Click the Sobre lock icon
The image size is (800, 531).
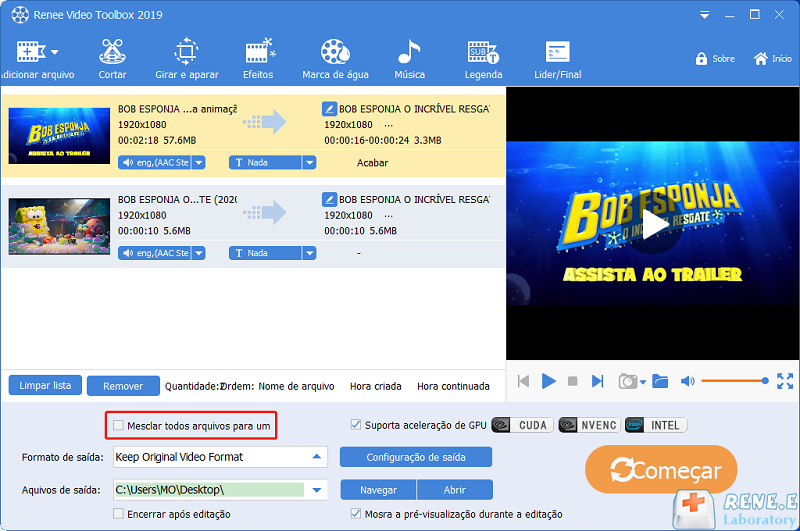(701, 59)
